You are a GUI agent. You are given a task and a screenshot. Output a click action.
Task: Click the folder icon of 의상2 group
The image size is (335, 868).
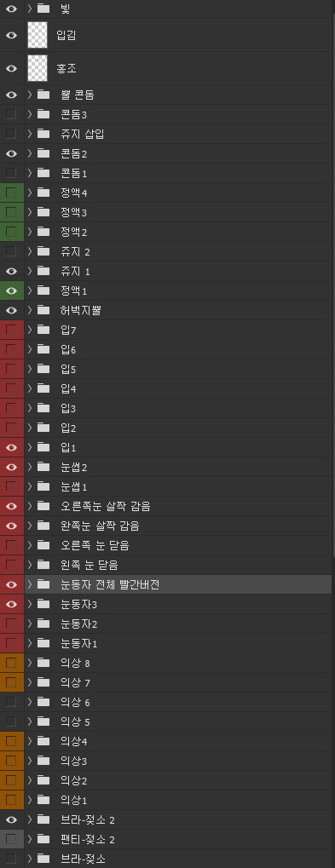click(43, 780)
